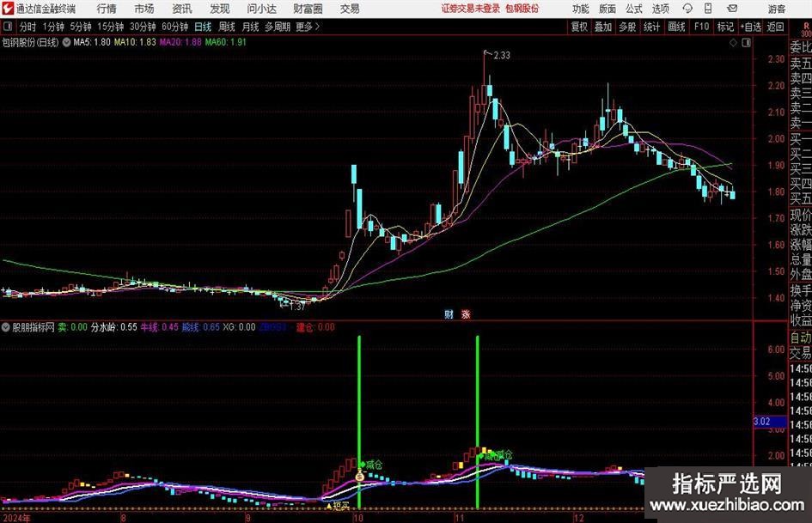Click the 证券交易未登录 login link
812x523 pixels.
pos(471,9)
